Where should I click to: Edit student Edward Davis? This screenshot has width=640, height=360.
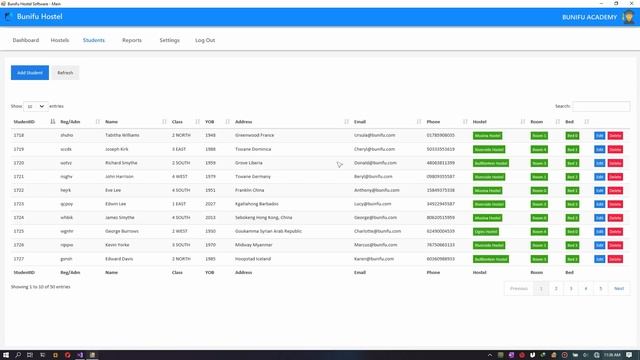(x=600, y=259)
